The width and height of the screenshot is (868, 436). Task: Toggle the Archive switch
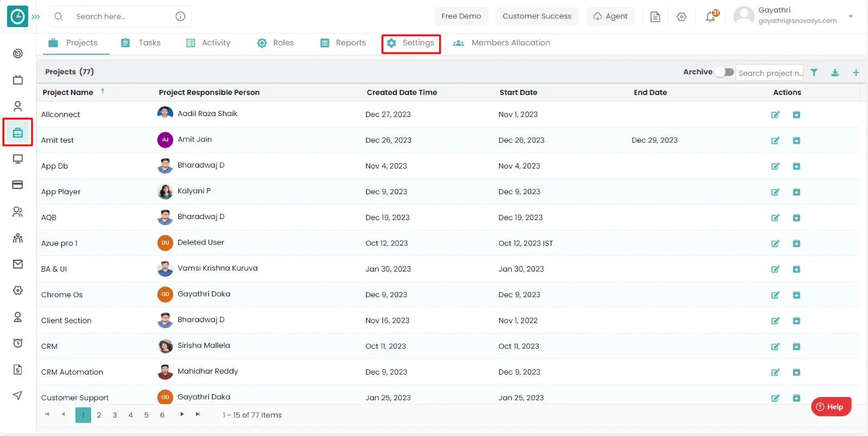[x=724, y=72]
